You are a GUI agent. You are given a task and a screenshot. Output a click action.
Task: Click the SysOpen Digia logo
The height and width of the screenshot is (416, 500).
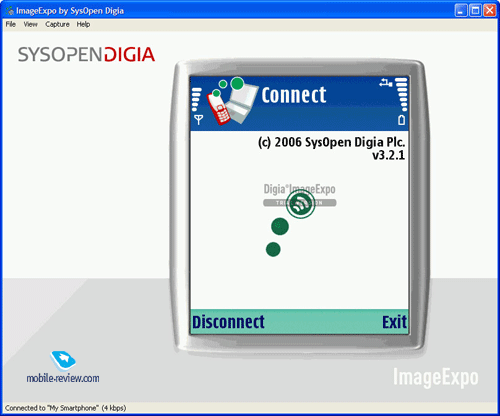(x=86, y=55)
